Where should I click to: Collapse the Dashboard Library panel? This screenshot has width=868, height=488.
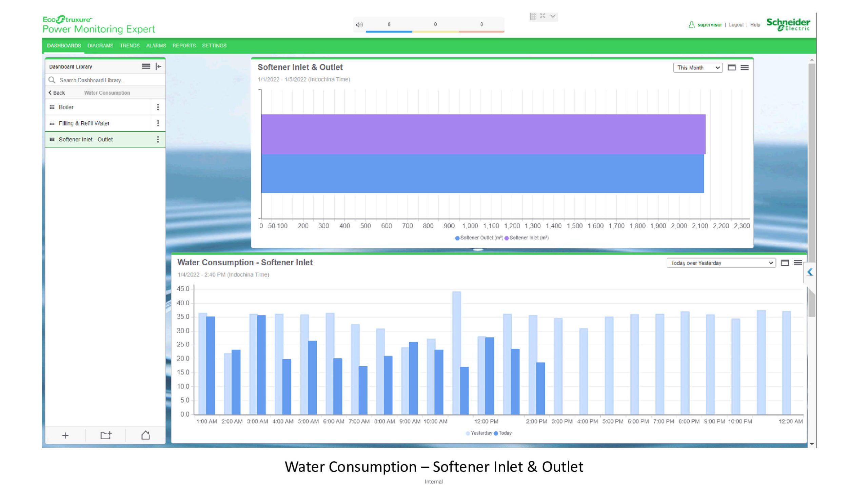158,66
